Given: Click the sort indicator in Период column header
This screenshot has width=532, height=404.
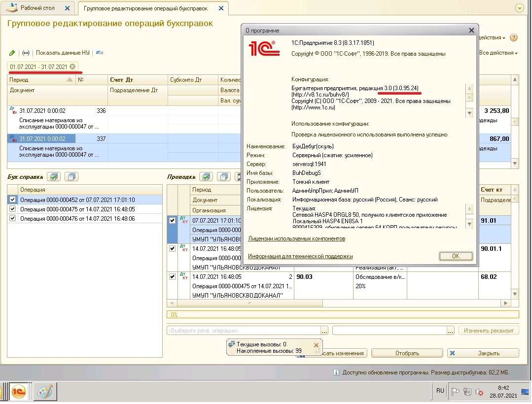Looking at the screenshot, I should pyautogui.click(x=70, y=80).
